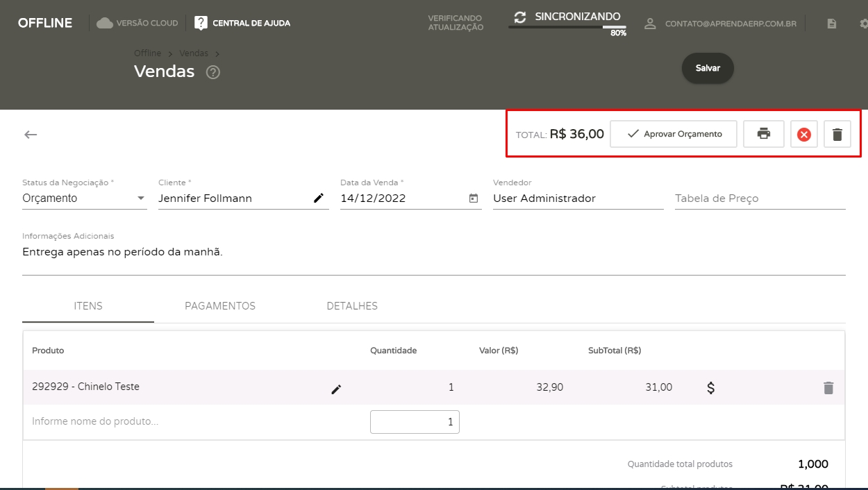Open the Tabela de Preço field
Screen dimensions: 868x490
759,198
